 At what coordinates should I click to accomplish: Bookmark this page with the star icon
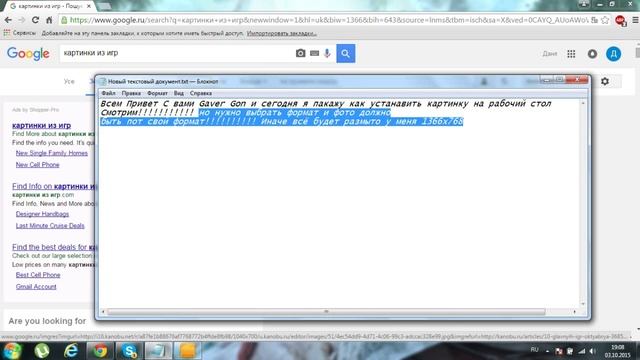[x=605, y=20]
